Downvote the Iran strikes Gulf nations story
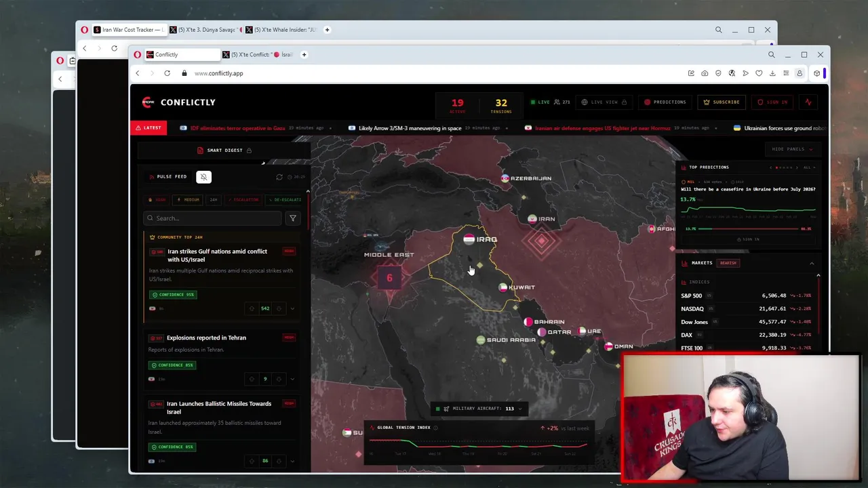 279,308
